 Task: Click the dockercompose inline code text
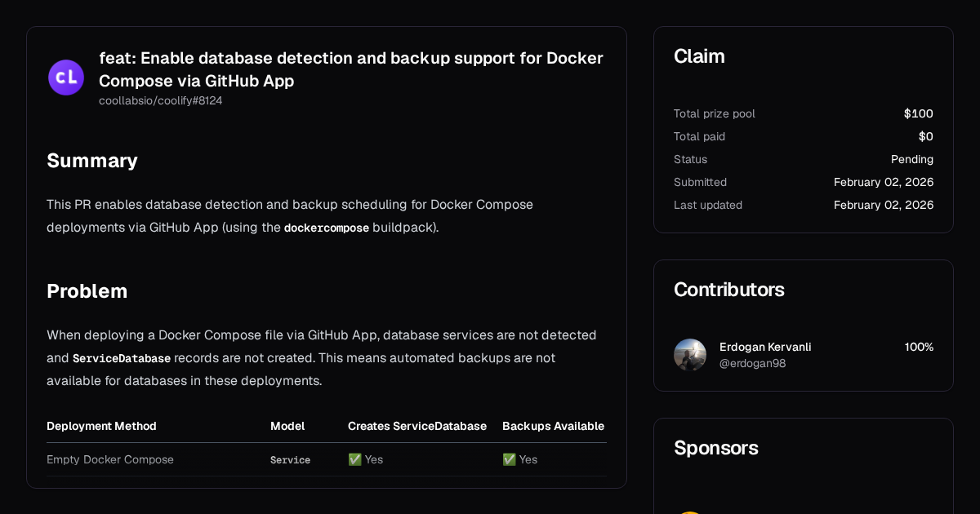tap(327, 228)
